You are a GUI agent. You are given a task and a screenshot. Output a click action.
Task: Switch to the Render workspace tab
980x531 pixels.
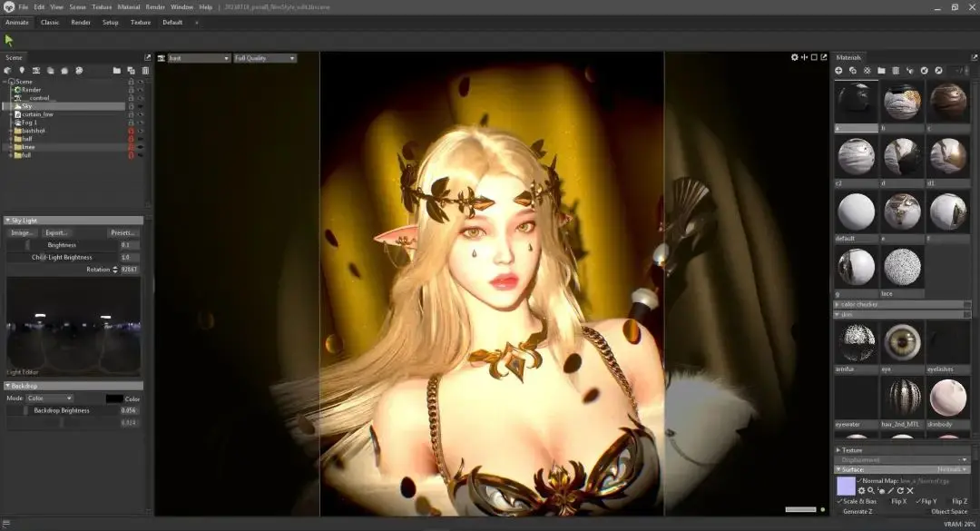[x=81, y=22]
